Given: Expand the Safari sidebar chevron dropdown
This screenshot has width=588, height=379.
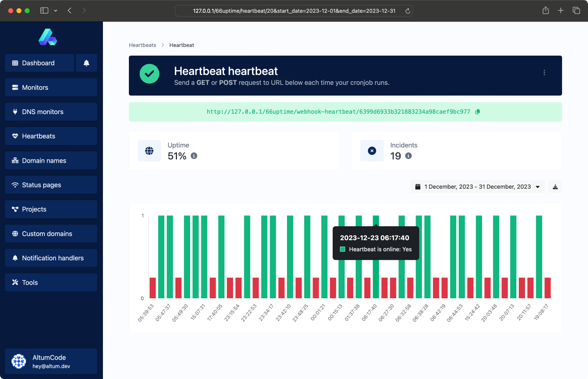Looking at the screenshot, I should point(55,10).
